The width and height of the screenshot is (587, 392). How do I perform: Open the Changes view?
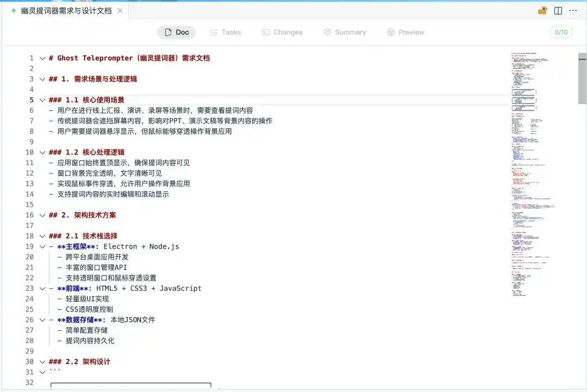(282, 32)
